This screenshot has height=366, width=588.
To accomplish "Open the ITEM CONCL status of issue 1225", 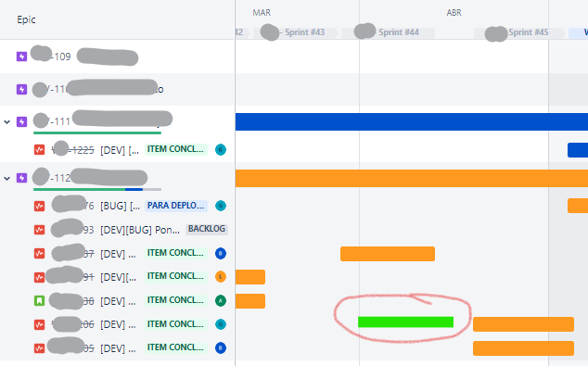I will click(176, 149).
